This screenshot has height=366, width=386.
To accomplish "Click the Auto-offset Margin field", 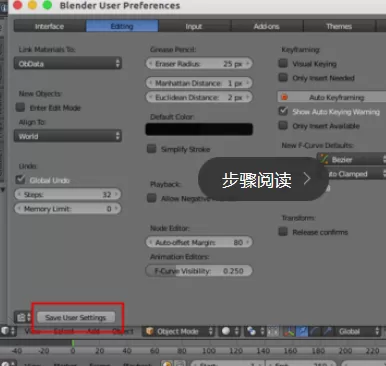I will click(199, 242).
